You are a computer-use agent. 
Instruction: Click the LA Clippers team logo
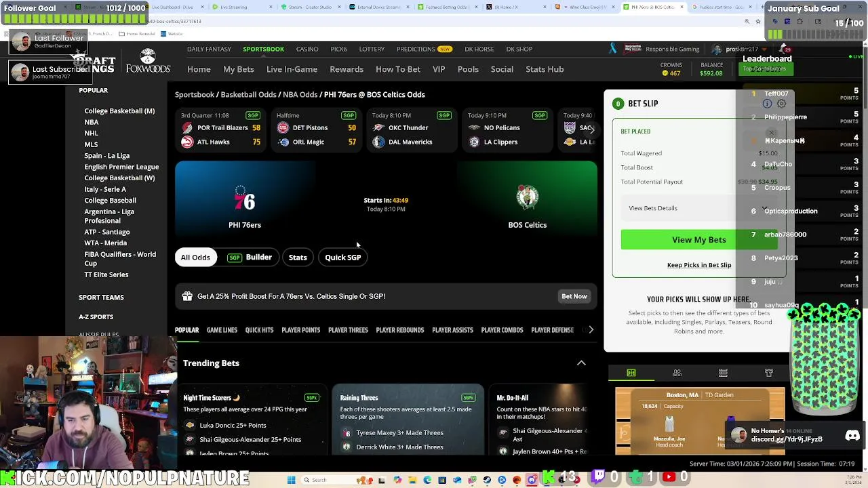tap(474, 142)
